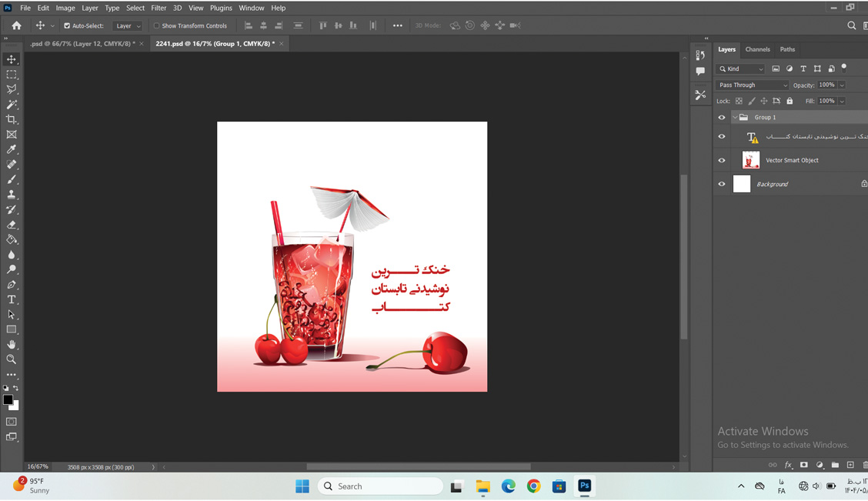The width and height of the screenshot is (868, 501).
Task: Select the Pen tool
Action: pyautogui.click(x=11, y=285)
